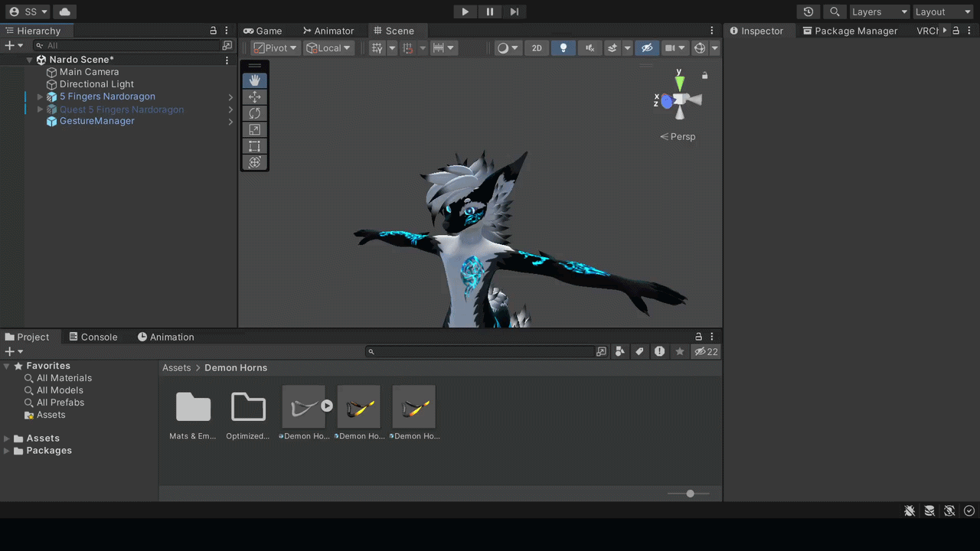Click the Assets breadcrumb in Project path
This screenshot has width=980, height=551.
[x=176, y=368]
